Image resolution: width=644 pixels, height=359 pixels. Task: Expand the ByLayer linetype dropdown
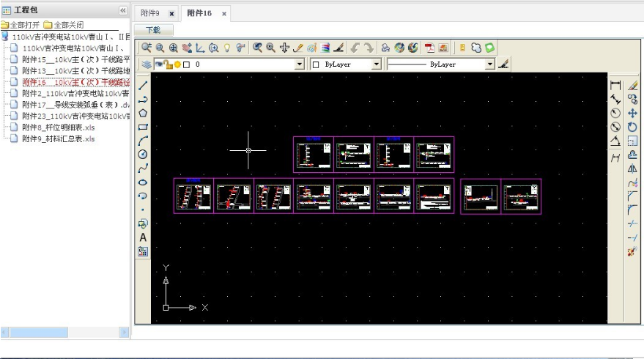489,64
